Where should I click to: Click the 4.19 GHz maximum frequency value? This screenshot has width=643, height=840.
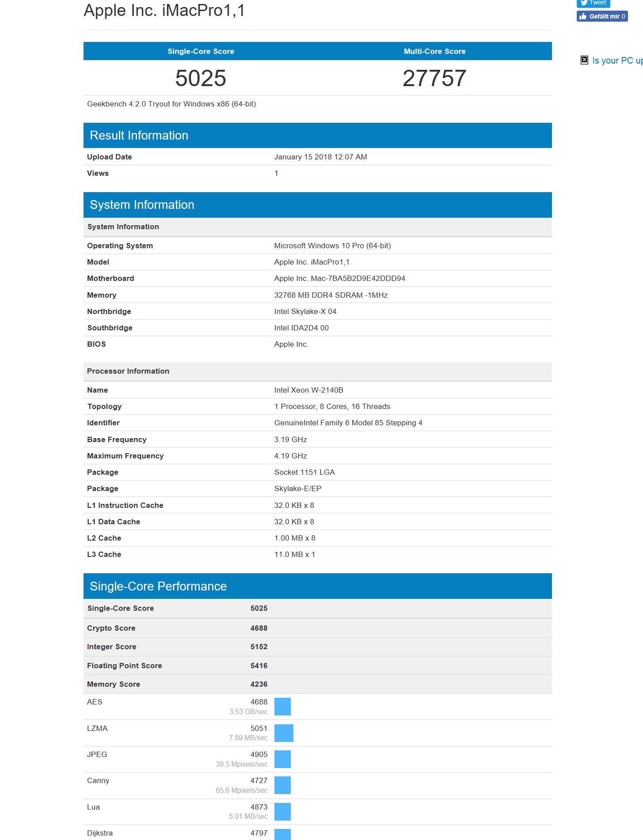[290, 456]
